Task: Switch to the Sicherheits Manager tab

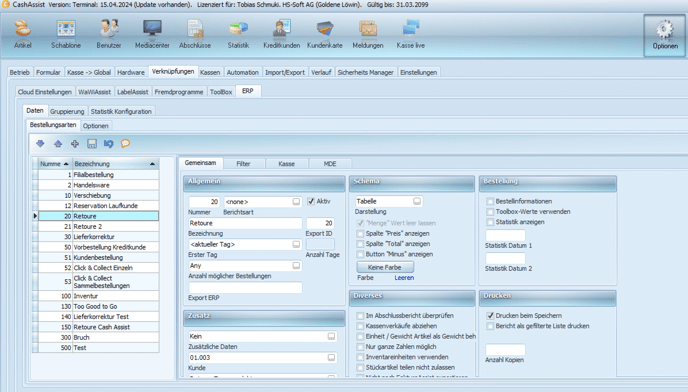Action: click(x=366, y=72)
